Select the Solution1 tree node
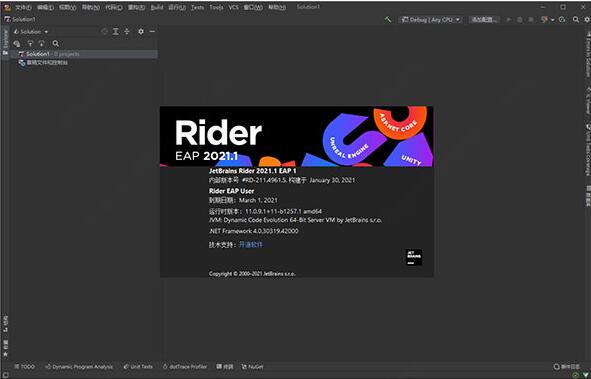 [84, 54]
